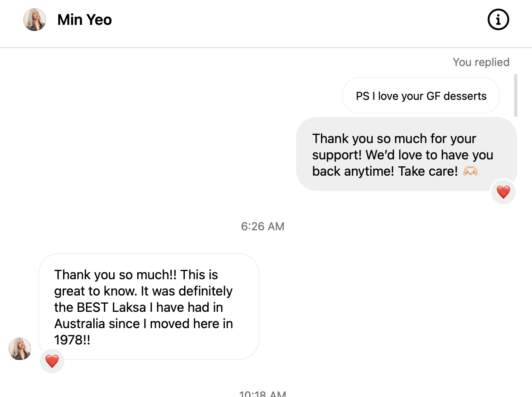Viewport: 532px width, 397px height.
Task: Select the "PS I love your GF desserts" bubble
Action: tap(421, 96)
